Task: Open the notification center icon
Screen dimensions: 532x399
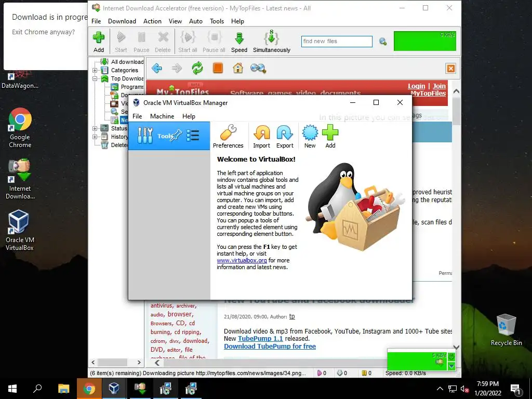Action: (515, 389)
